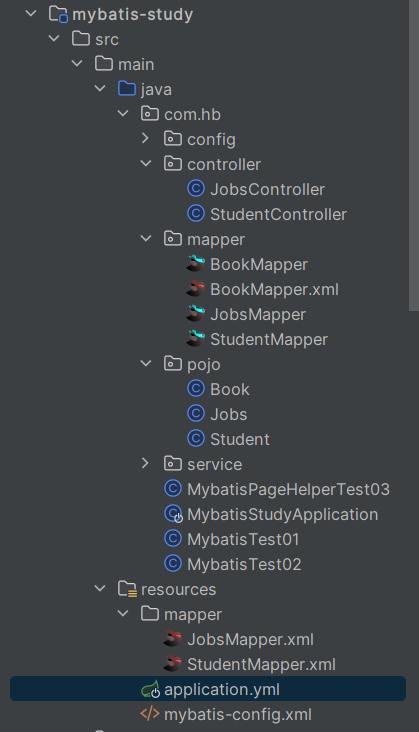Click the main folder icon
Image resolution: width=419 pixels, height=732 pixels.
104,63
